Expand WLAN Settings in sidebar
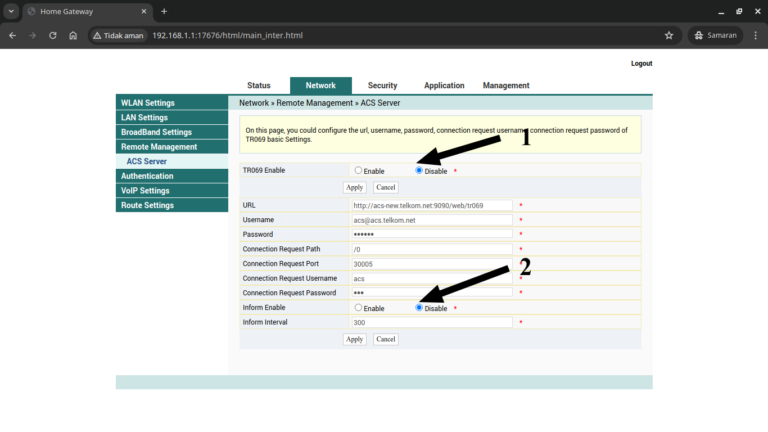 (172, 103)
